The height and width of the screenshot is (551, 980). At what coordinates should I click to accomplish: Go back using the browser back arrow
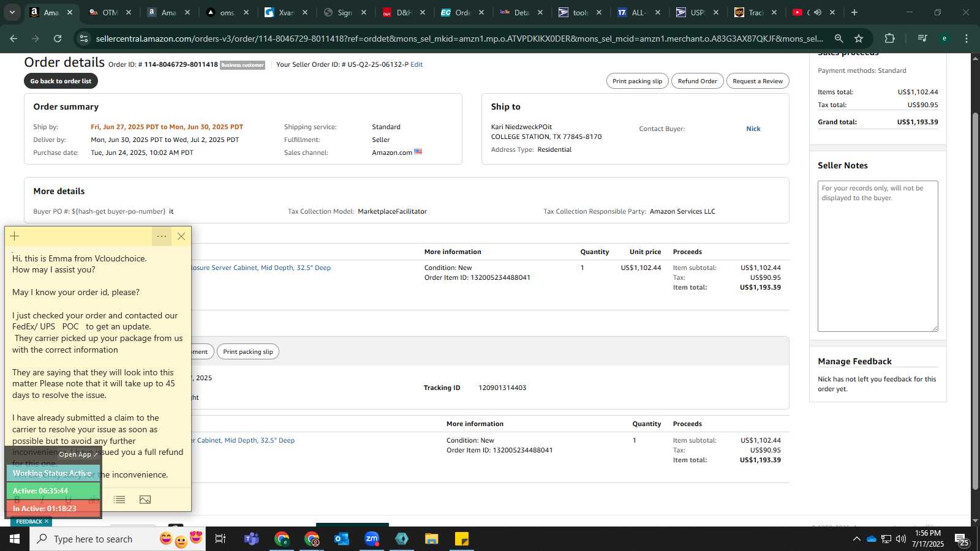tap(13, 39)
